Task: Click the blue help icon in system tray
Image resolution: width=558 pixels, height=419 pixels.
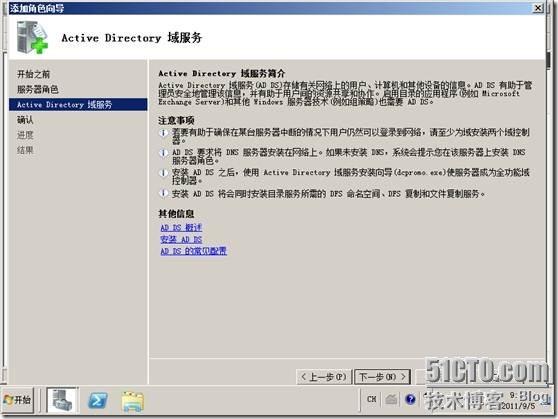Action: click(x=410, y=399)
